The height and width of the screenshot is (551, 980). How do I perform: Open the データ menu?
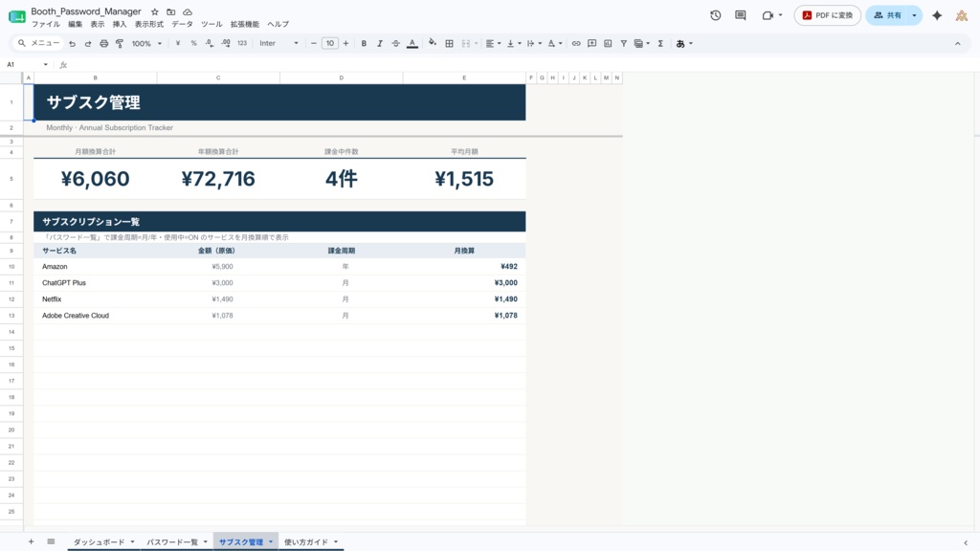coord(182,24)
